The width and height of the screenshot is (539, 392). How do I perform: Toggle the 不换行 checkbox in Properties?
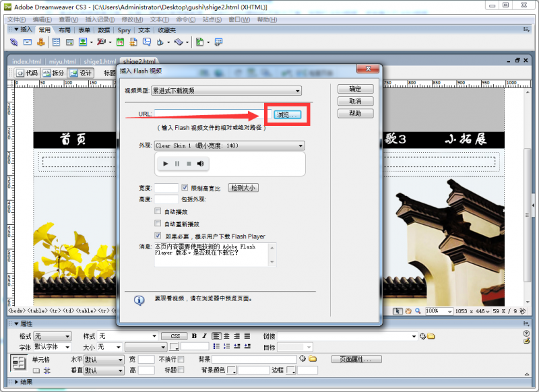click(181, 360)
